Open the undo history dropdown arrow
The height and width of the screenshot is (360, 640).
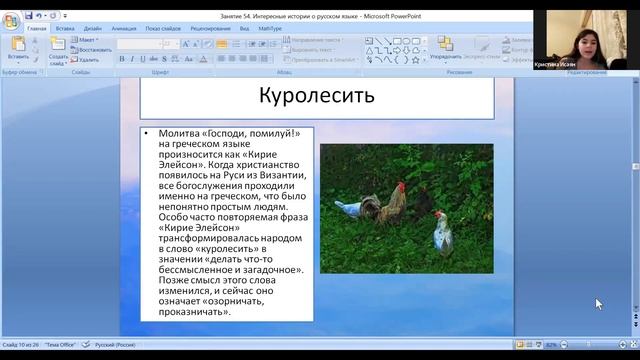(45, 16)
